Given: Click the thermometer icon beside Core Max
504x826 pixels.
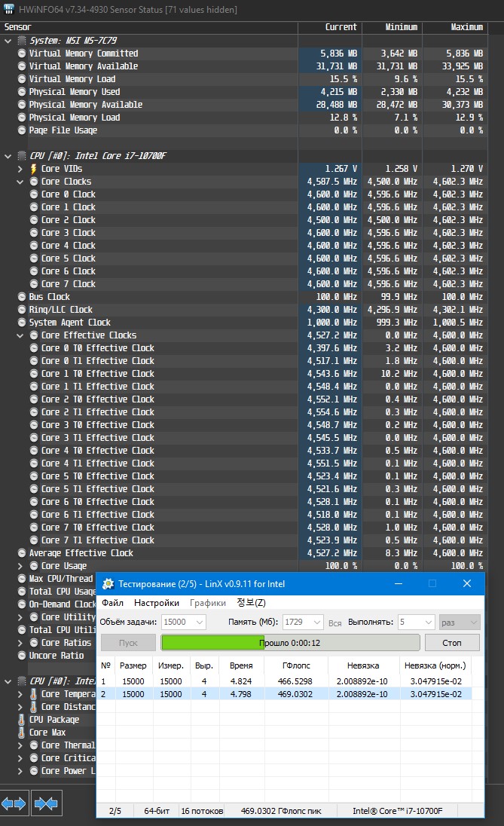Looking at the screenshot, I should tap(22, 733).
